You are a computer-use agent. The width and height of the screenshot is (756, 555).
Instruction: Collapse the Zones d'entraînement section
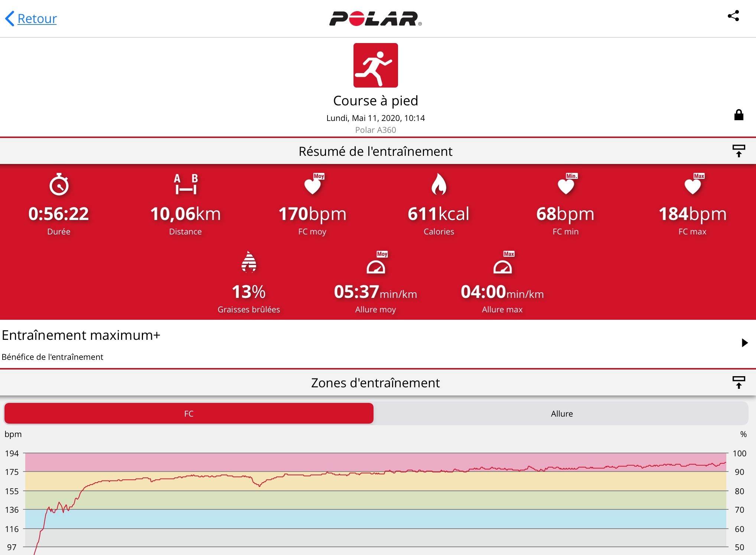pos(739,382)
